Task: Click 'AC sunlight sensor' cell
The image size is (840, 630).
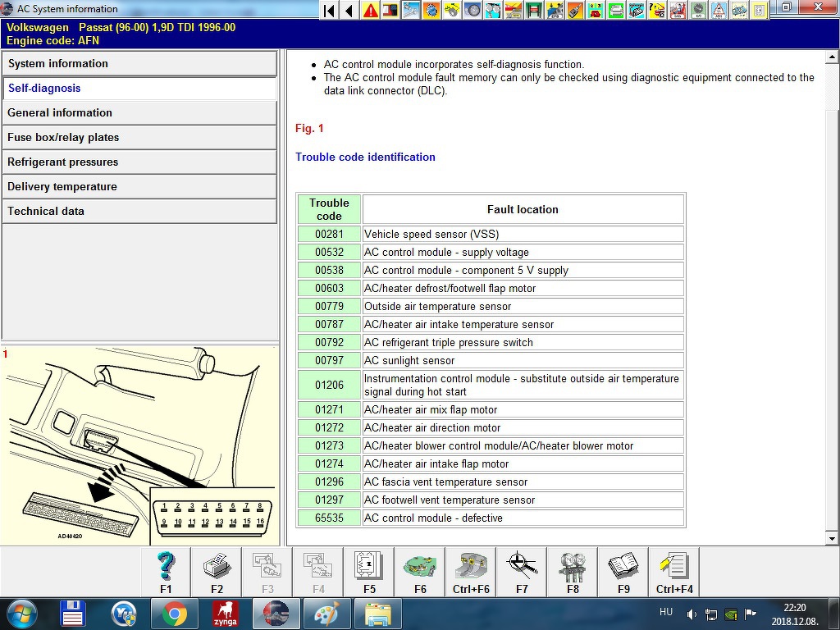Action: click(x=523, y=361)
